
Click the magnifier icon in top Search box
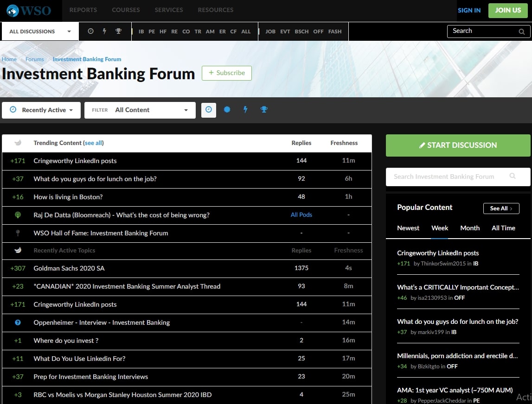pyautogui.click(x=522, y=32)
